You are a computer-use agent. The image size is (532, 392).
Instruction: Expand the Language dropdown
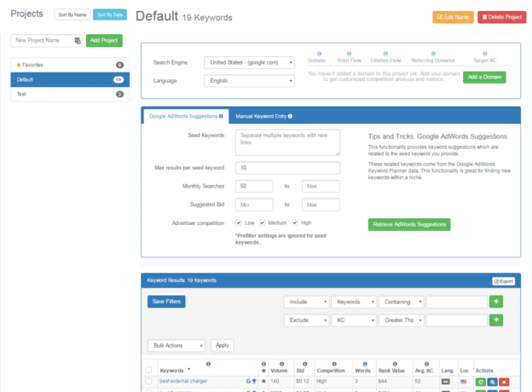coord(249,80)
